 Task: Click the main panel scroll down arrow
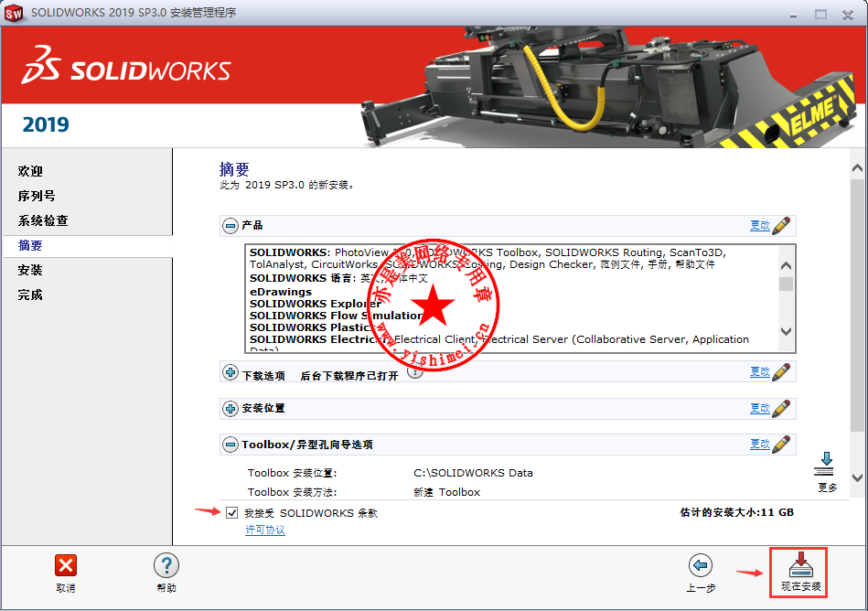858,477
